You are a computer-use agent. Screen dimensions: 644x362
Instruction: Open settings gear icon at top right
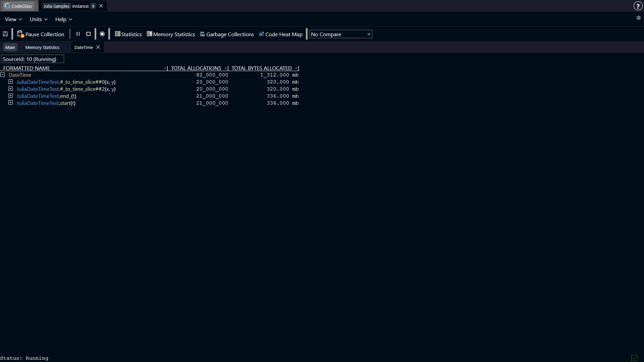point(638,18)
